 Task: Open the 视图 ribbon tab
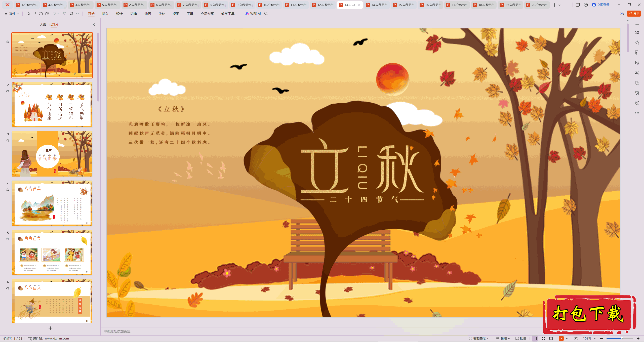coord(176,14)
